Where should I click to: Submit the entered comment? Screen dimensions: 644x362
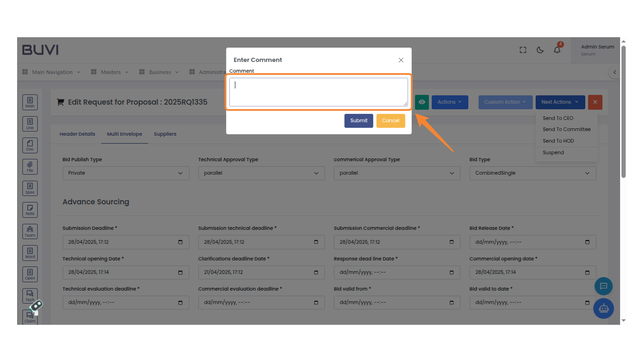pos(359,121)
